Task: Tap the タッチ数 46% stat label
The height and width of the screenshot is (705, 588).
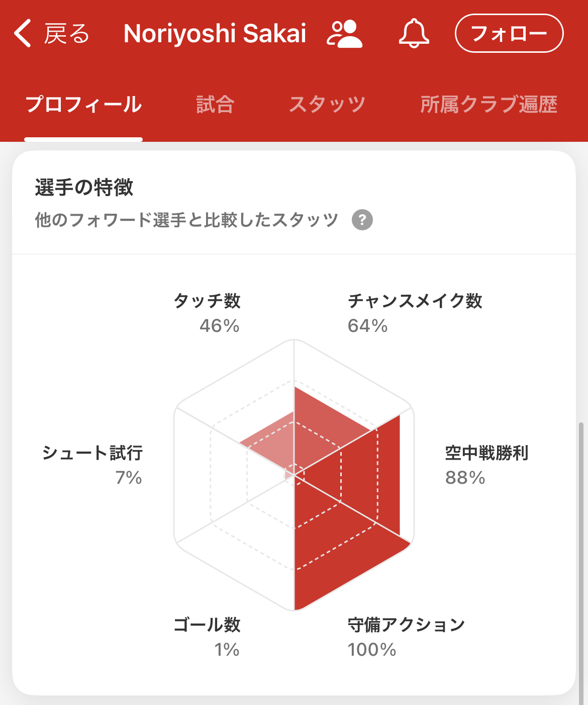Action: pos(207,313)
